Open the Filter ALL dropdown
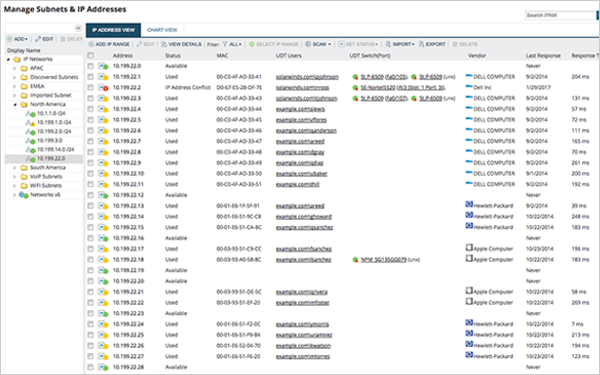 click(x=232, y=44)
